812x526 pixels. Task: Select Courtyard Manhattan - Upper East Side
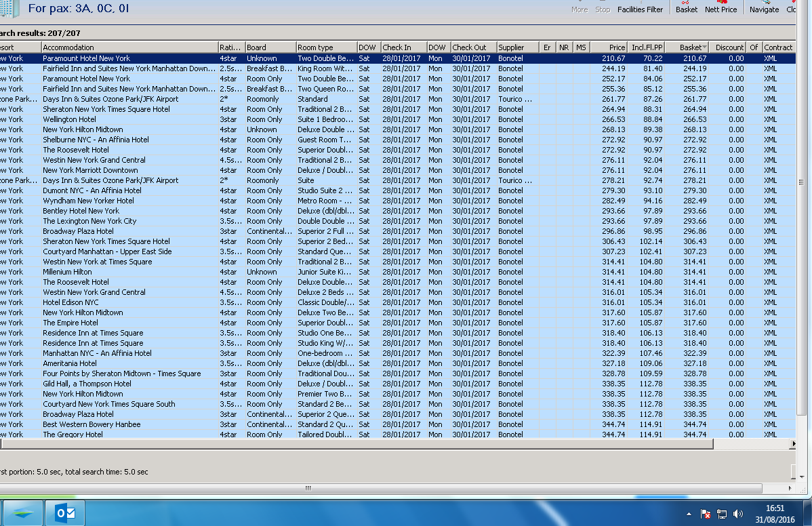pyautogui.click(x=398, y=251)
